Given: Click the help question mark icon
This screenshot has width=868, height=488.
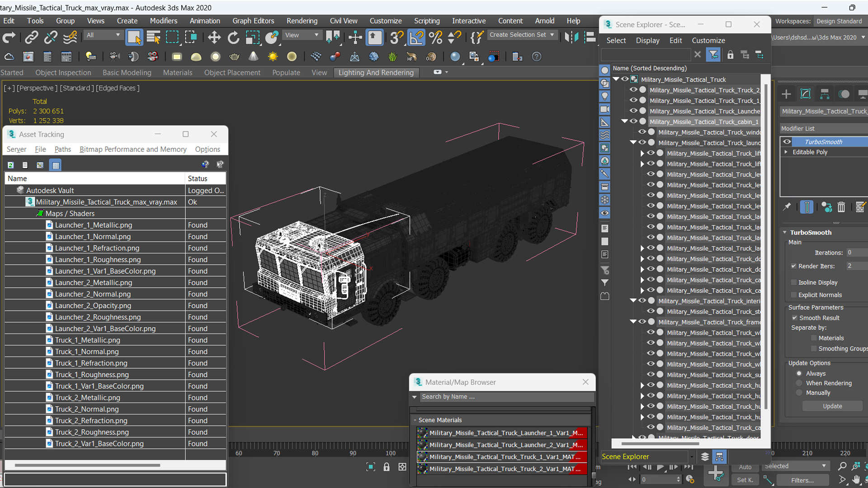Looking at the screenshot, I should (536, 57).
